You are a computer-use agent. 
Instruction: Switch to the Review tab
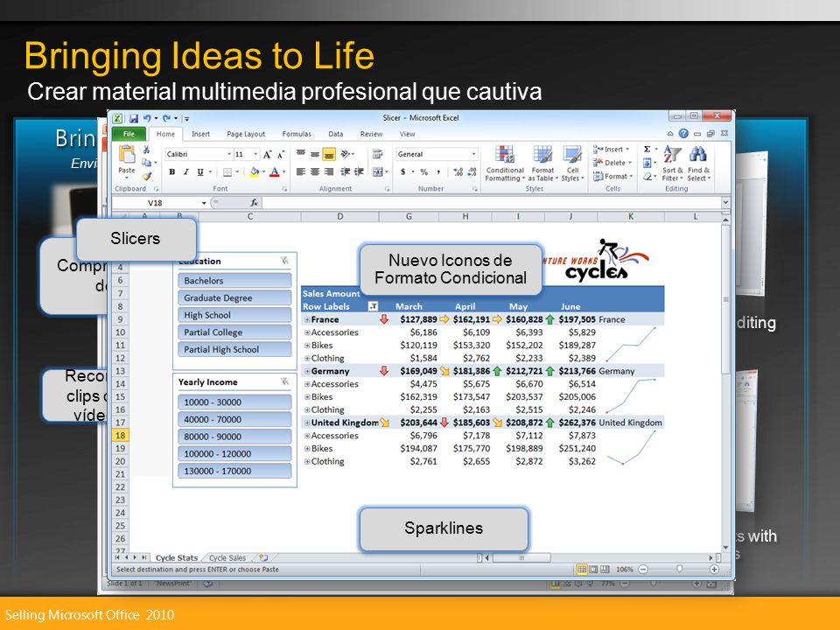(371, 134)
